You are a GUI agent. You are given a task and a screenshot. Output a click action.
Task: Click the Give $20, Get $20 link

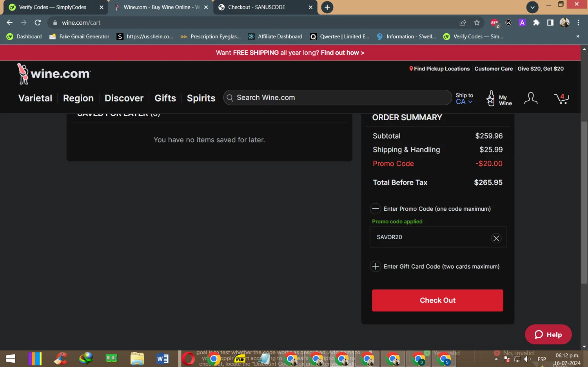point(541,69)
